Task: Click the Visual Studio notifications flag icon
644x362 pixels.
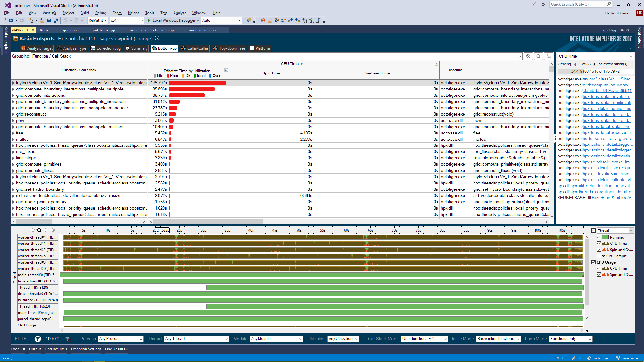Action: 534,4
